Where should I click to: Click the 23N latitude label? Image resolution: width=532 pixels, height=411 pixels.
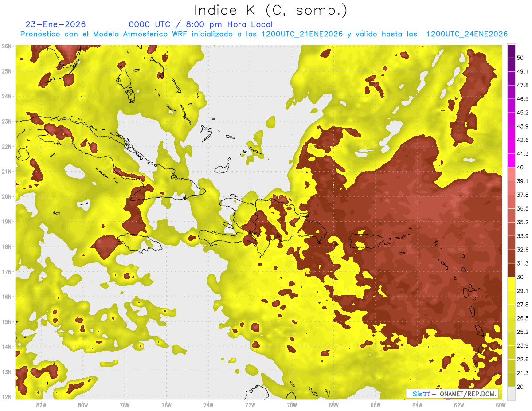(x=7, y=121)
